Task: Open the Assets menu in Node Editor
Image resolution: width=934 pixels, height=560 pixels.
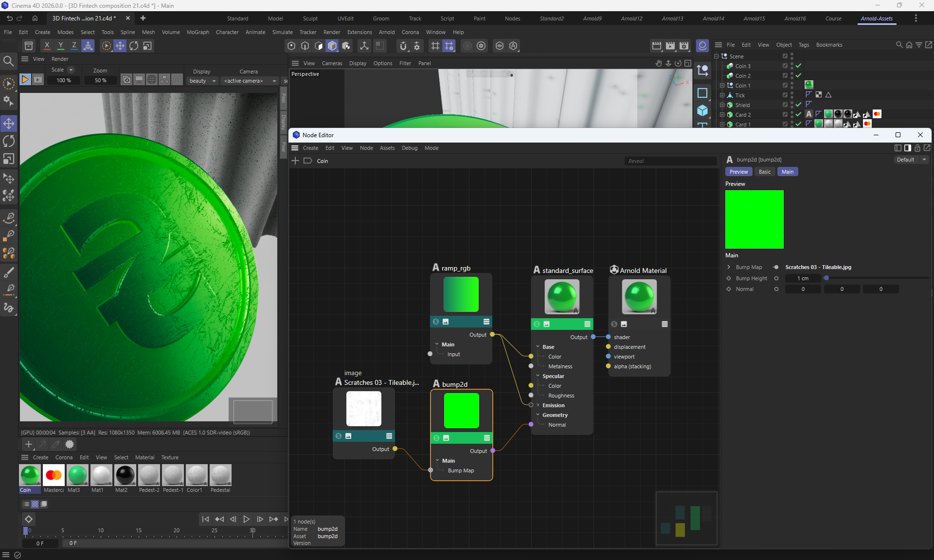Action: [x=387, y=148]
